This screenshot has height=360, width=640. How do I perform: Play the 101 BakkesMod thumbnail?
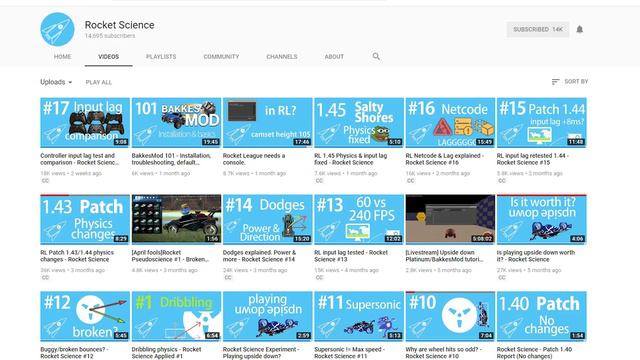[x=176, y=122]
